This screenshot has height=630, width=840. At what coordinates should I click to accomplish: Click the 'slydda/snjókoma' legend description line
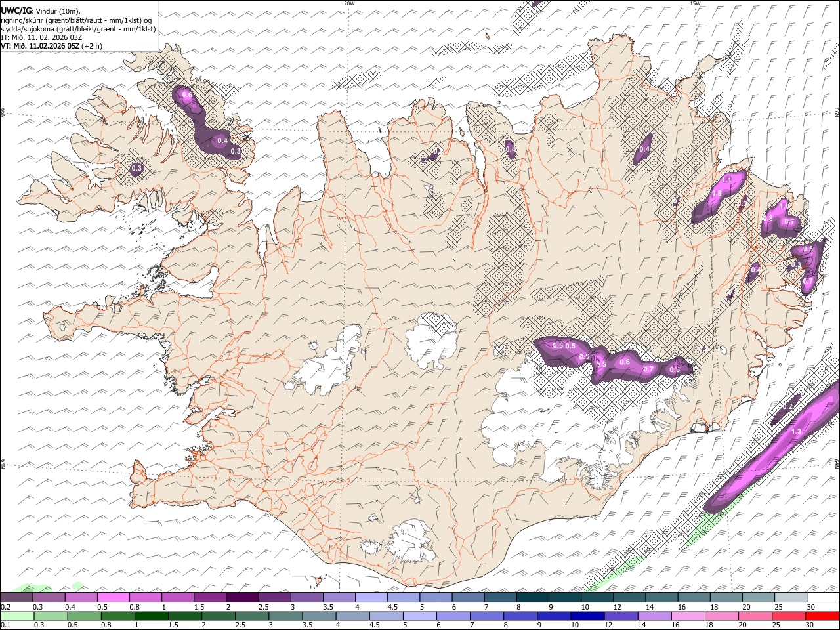pyautogui.click(x=78, y=29)
